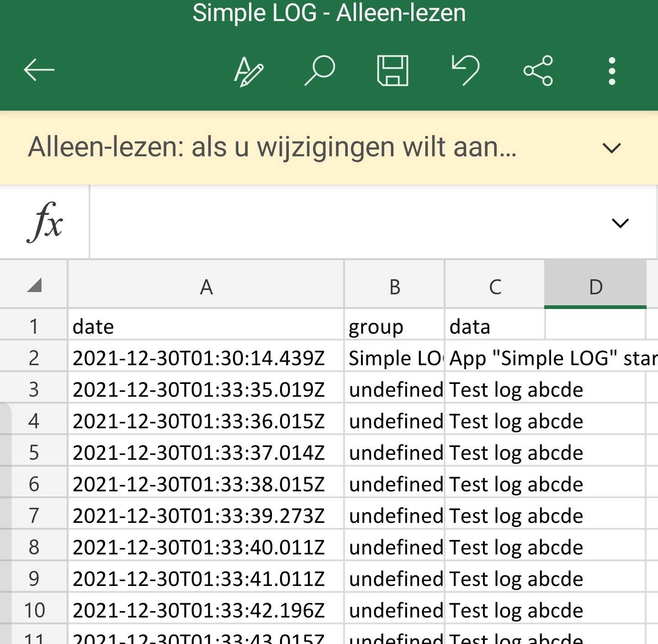The image size is (658, 644).
Task: Tap the save floppy disk icon
Action: 393,71
